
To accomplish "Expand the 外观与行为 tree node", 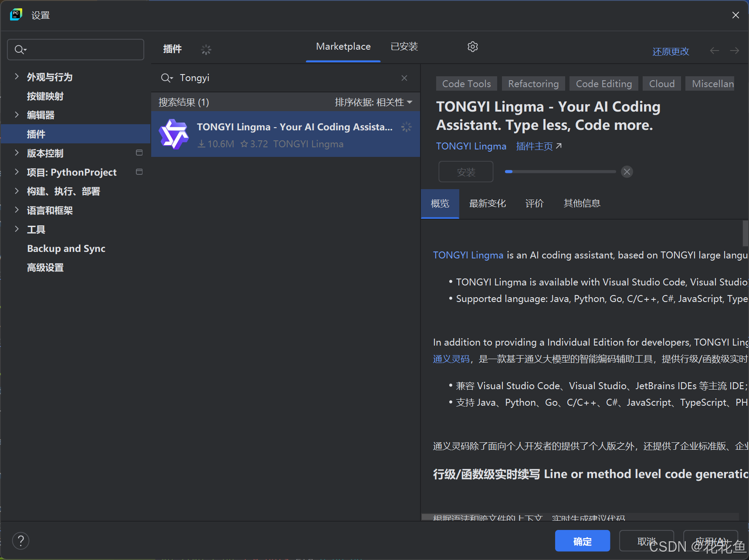I will [x=17, y=77].
